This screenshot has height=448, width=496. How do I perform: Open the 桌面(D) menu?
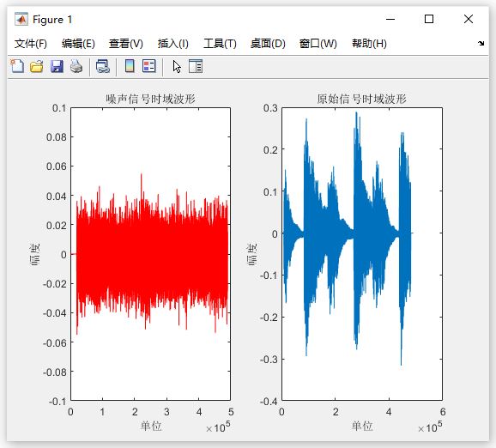pyautogui.click(x=268, y=44)
